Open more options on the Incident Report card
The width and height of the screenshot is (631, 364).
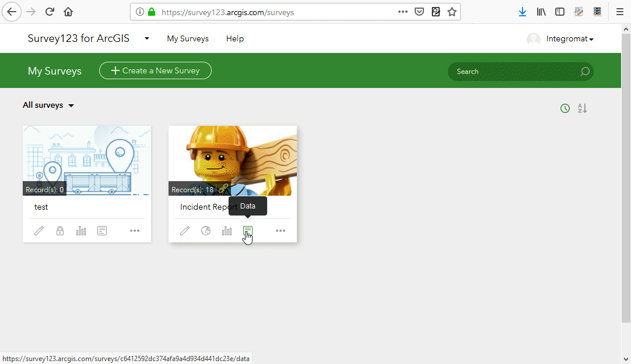coord(281,231)
